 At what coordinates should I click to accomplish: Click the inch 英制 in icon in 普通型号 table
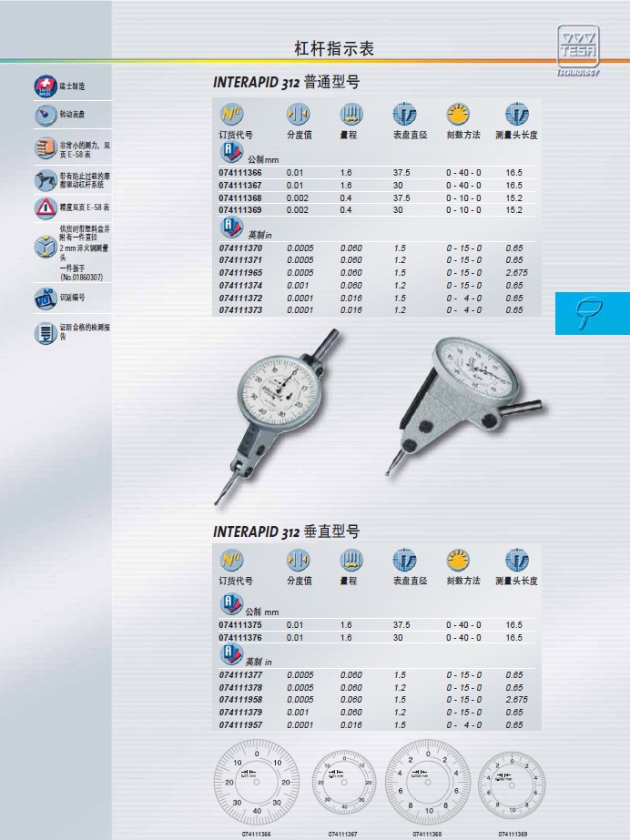[x=231, y=228]
